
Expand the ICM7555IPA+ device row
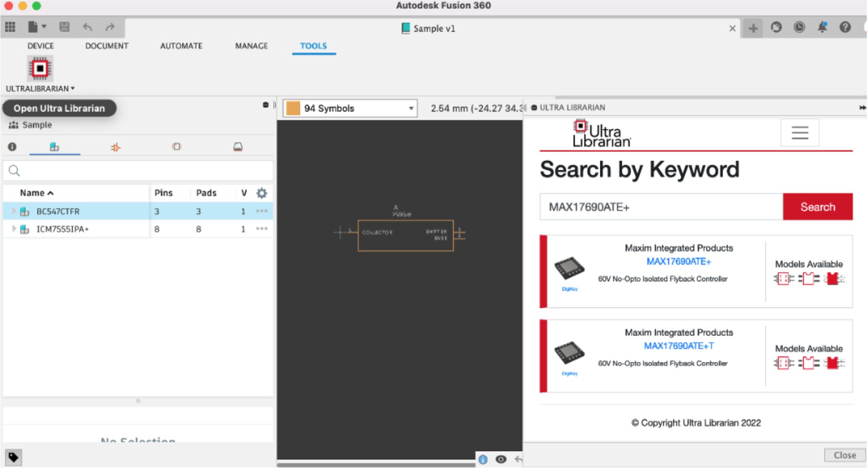pyautogui.click(x=14, y=229)
